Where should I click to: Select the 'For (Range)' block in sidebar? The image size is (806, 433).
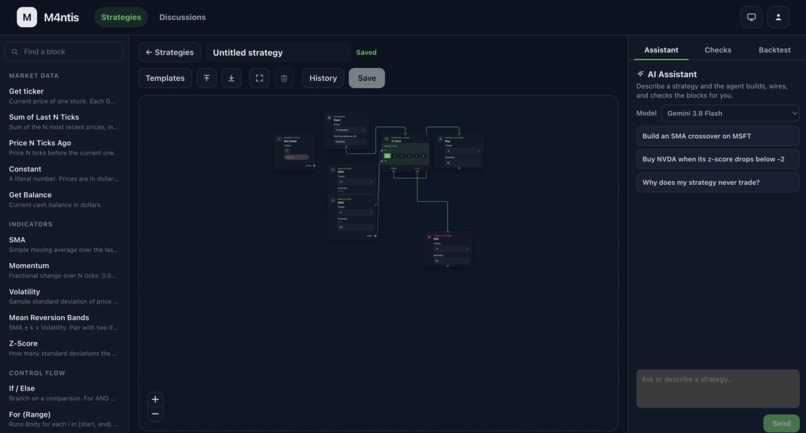(x=64, y=419)
